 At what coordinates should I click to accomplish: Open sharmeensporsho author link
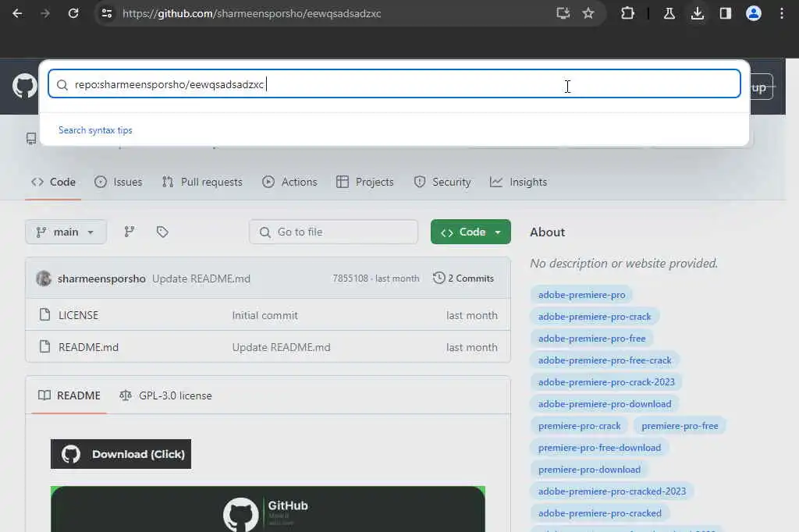coord(101,278)
